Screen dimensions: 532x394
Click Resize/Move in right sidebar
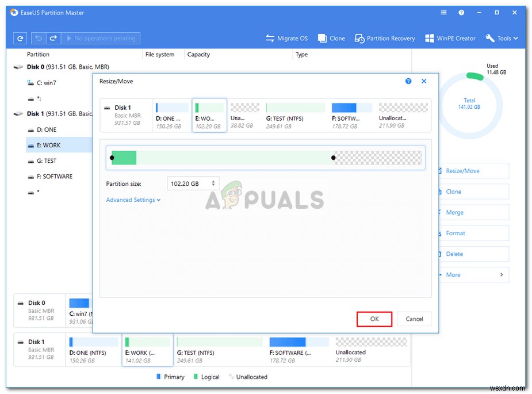pyautogui.click(x=474, y=171)
